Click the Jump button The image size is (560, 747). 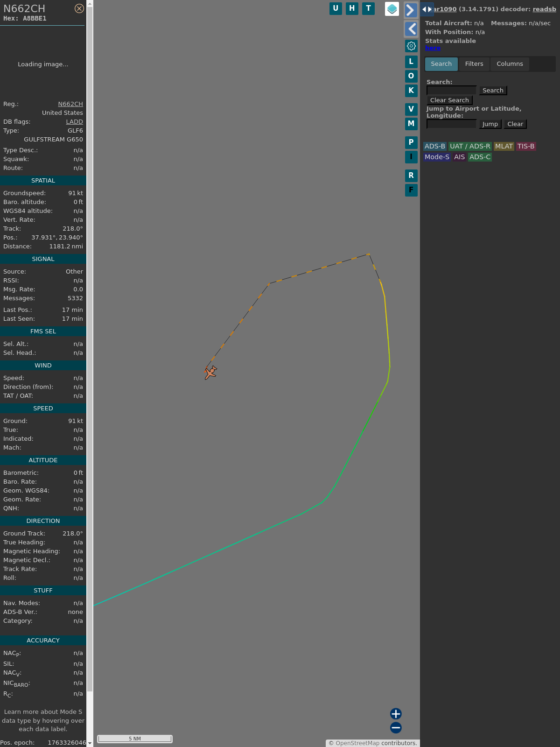(x=490, y=124)
